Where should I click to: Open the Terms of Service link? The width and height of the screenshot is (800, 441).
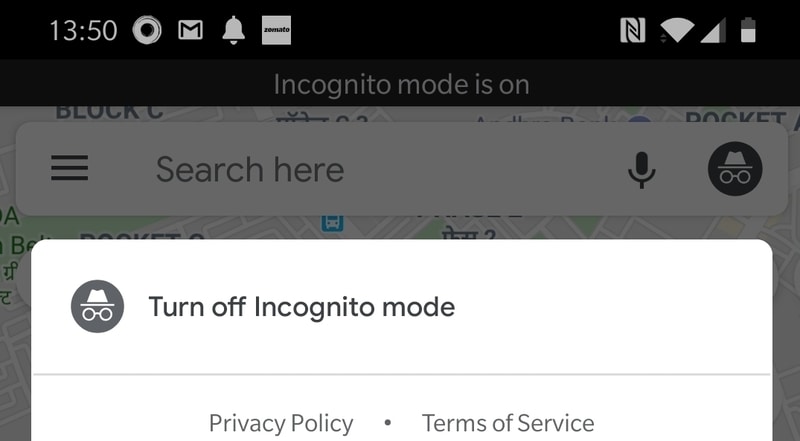[508, 423]
